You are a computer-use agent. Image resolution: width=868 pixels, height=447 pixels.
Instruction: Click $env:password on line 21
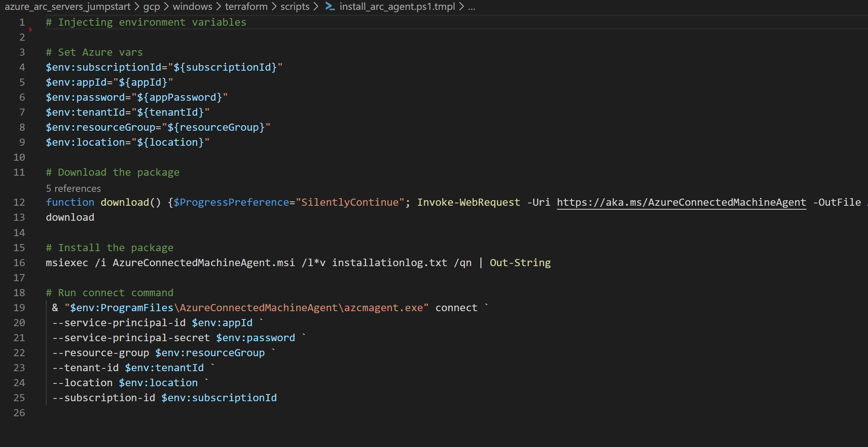[255, 338]
